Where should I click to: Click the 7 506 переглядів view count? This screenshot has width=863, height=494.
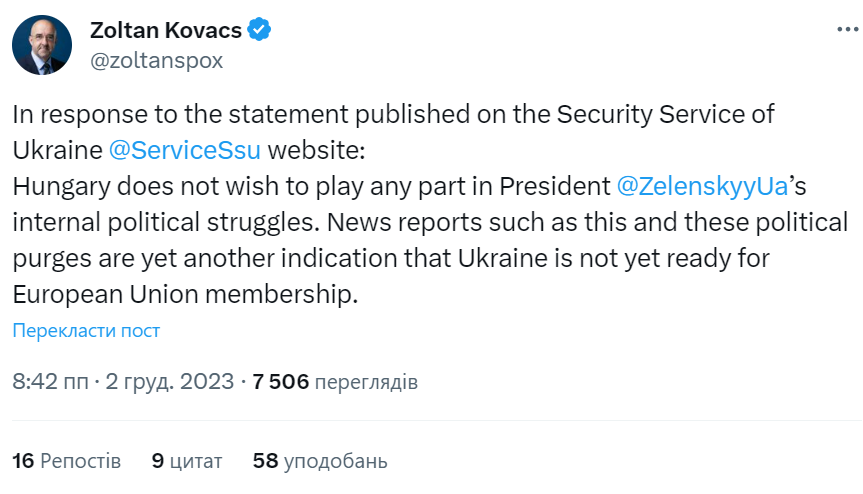[x=335, y=382]
